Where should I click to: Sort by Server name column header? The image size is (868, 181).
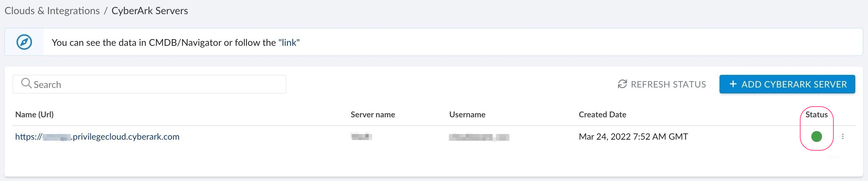coord(373,115)
